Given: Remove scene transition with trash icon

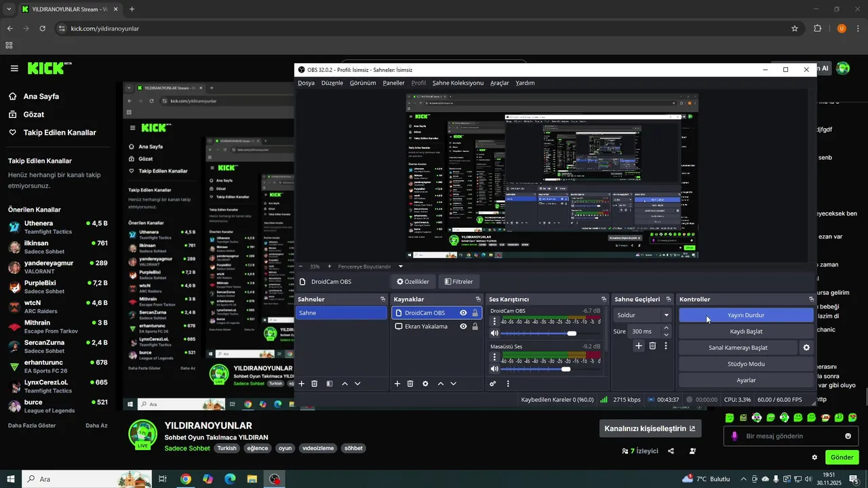Looking at the screenshot, I should [652, 346].
